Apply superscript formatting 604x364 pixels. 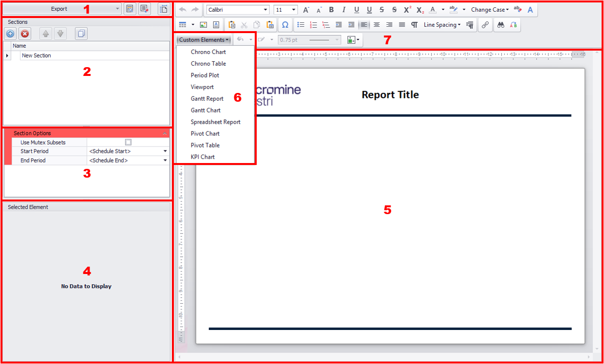[407, 10]
